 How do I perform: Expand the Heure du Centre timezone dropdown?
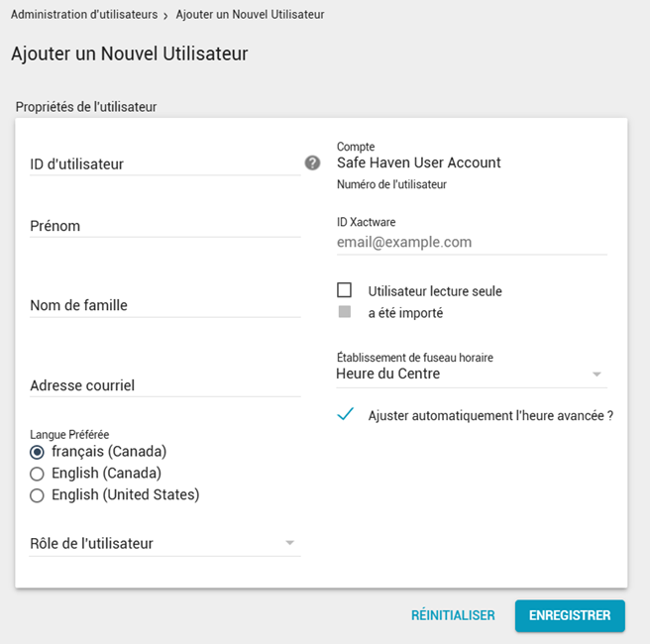pos(596,375)
